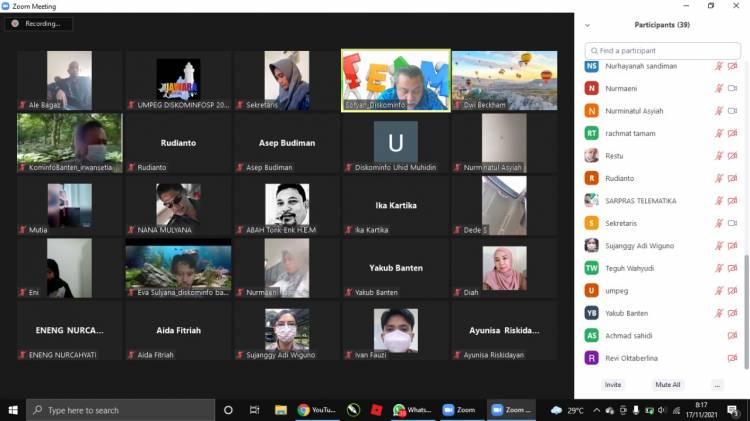Click Sujanggy Adi Wiguno's muted mic icon in list

click(718, 245)
